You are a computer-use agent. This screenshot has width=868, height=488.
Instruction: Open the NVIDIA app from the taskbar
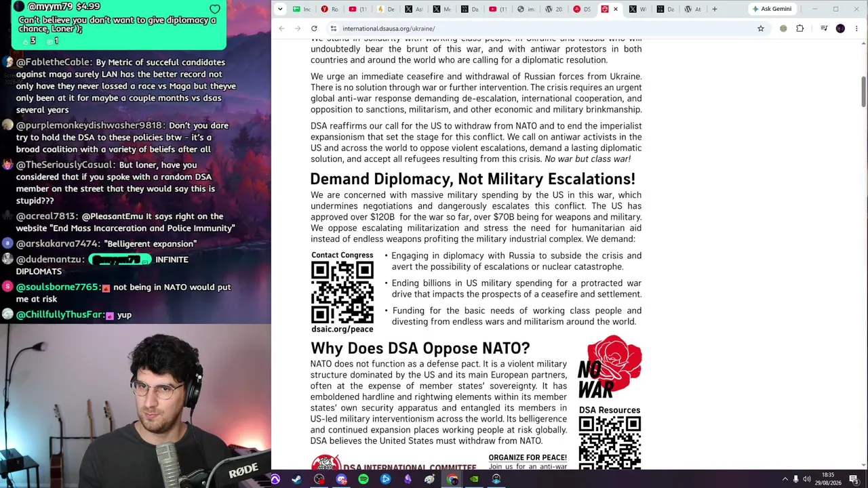pos(475,479)
